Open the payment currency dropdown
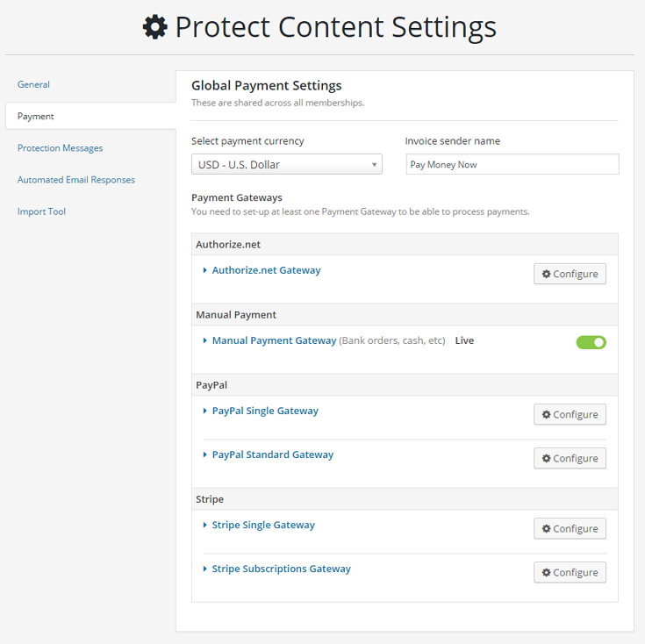The height and width of the screenshot is (644, 645). 286,164
